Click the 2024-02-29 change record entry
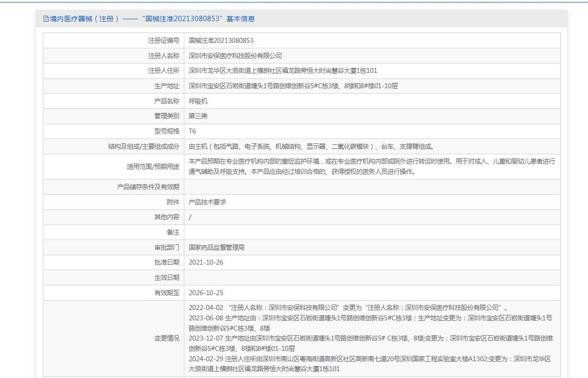The image size is (588, 378). pyautogui.click(x=369, y=364)
